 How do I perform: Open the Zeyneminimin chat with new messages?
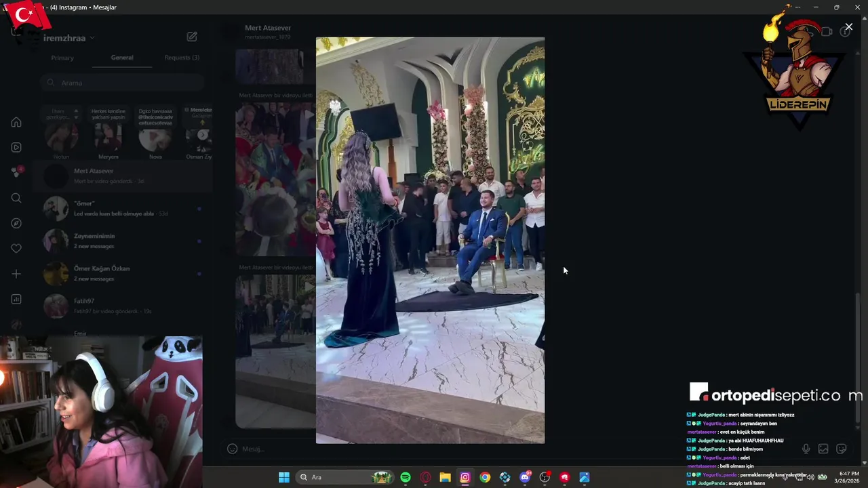[122, 241]
